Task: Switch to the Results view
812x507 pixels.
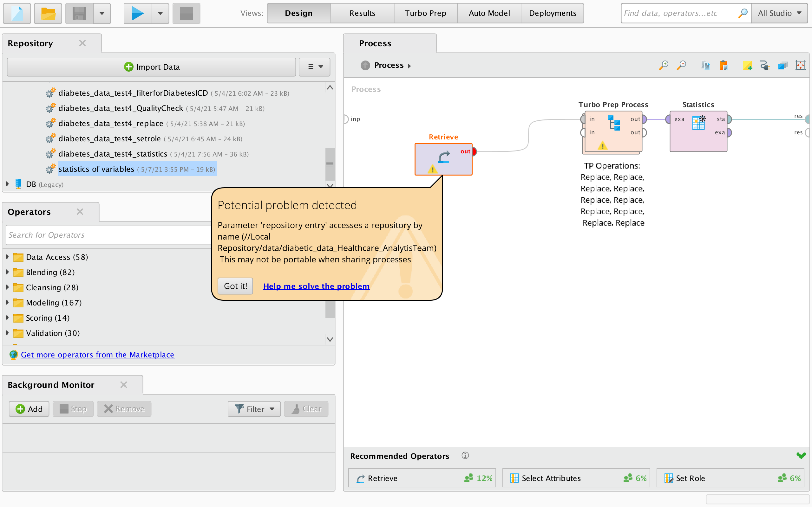Action: pyautogui.click(x=362, y=13)
